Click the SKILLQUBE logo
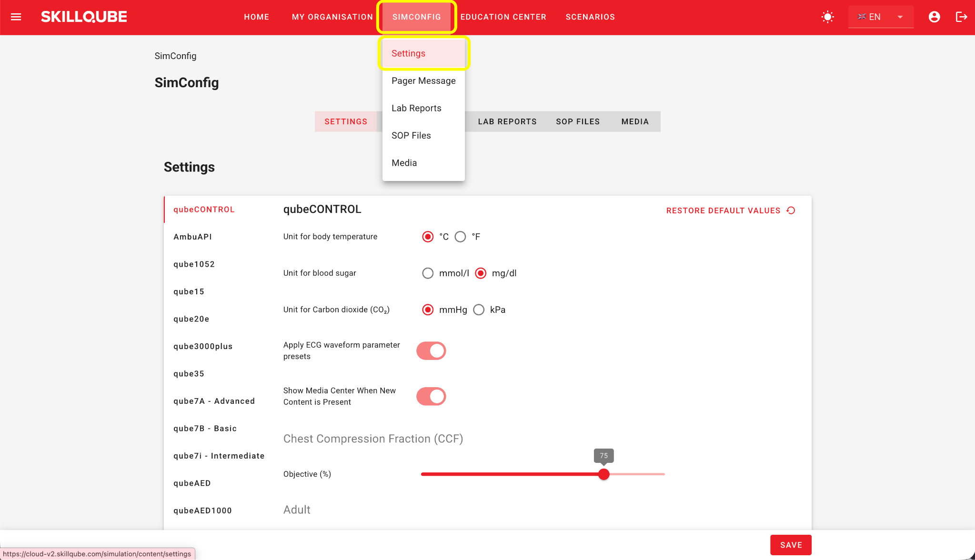The height and width of the screenshot is (560, 975). pos(84,17)
